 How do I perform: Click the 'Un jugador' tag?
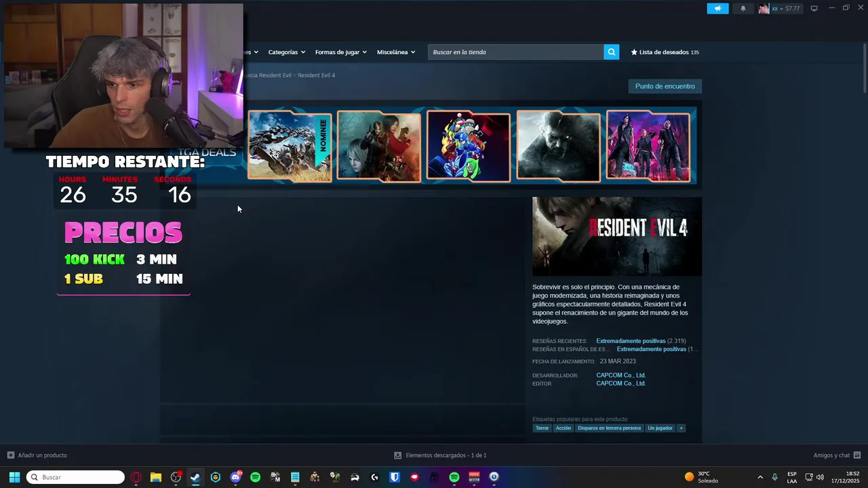[x=660, y=428]
